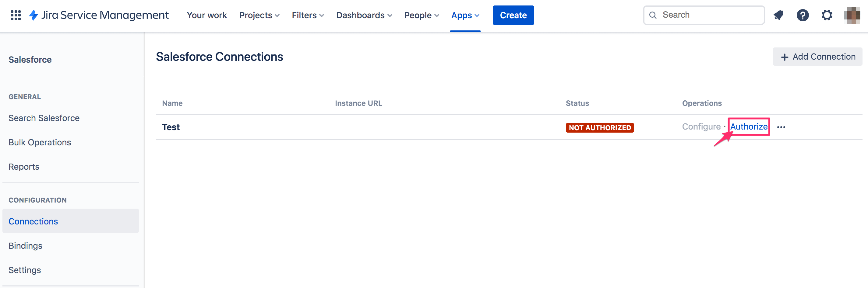
Task: Expand the People dropdown
Action: pos(421,15)
